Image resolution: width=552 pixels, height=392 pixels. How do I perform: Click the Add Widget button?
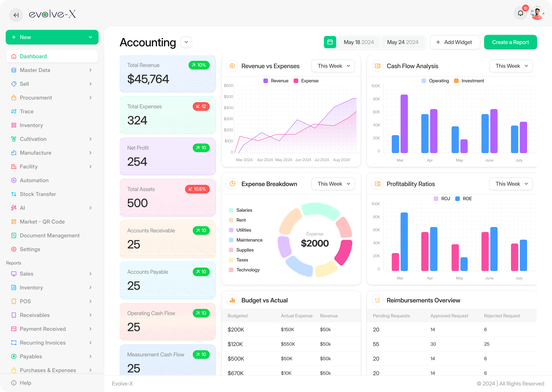pyautogui.click(x=455, y=42)
